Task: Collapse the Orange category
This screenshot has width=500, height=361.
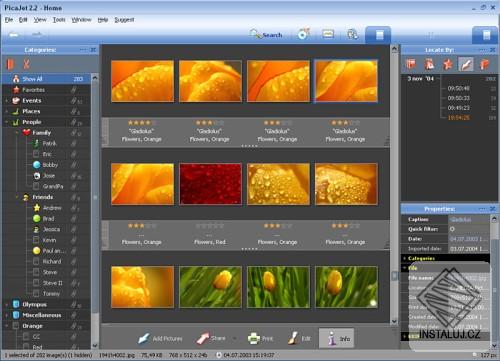Action: coord(6,326)
